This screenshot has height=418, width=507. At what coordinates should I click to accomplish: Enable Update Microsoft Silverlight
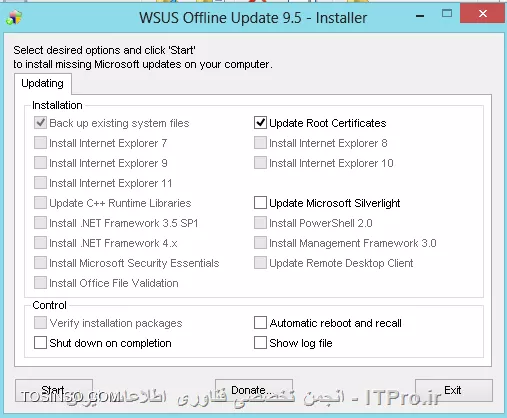(260, 203)
